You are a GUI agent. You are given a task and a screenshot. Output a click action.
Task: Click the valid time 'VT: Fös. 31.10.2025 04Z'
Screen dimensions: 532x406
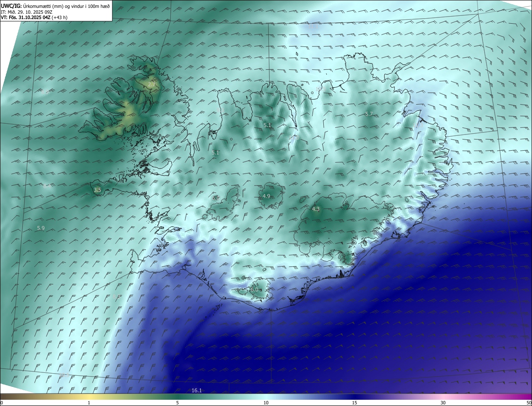coord(26,17)
